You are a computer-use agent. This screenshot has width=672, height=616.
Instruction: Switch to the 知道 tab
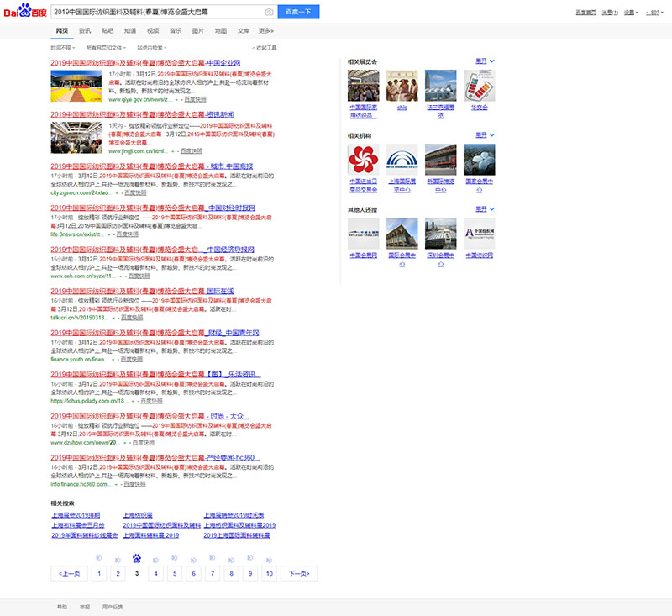130,31
